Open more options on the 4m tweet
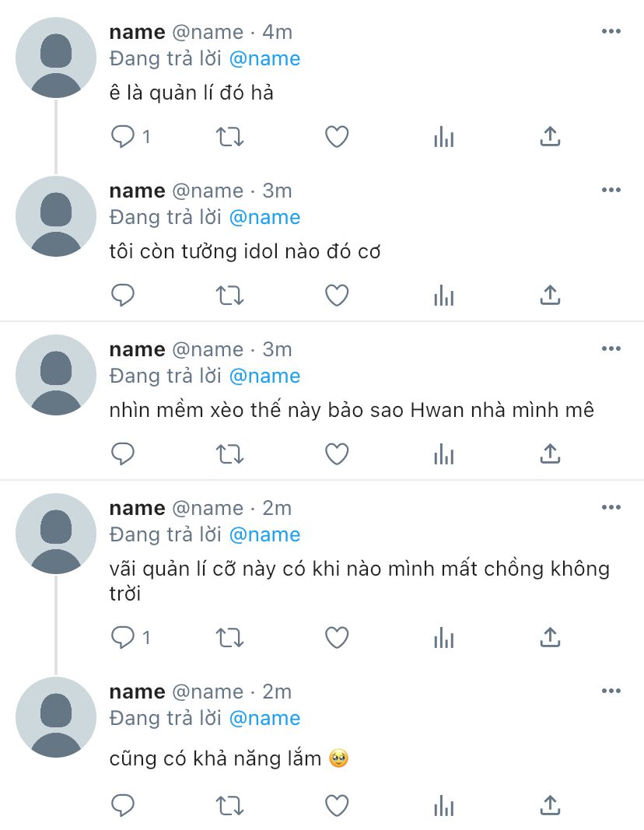The height and width of the screenshot is (830, 644). (611, 31)
